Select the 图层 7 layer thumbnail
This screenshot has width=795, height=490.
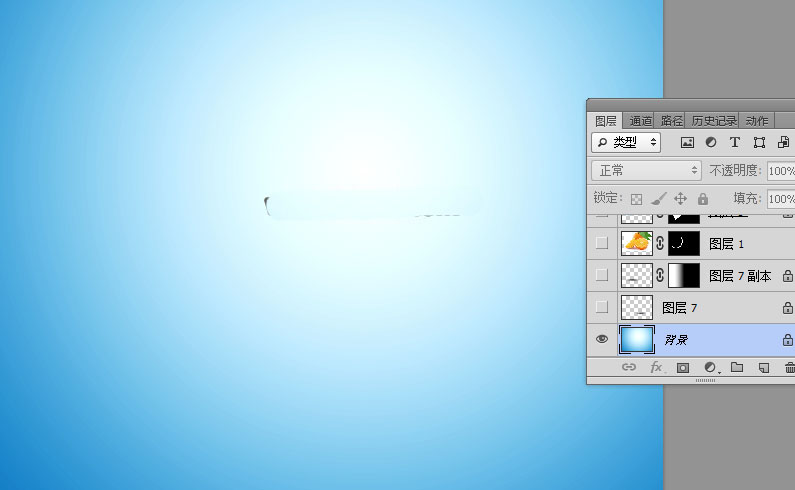[637, 307]
